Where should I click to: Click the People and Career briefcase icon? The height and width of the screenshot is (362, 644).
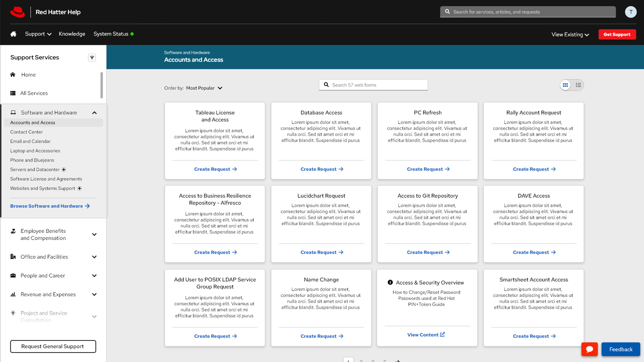click(x=13, y=276)
